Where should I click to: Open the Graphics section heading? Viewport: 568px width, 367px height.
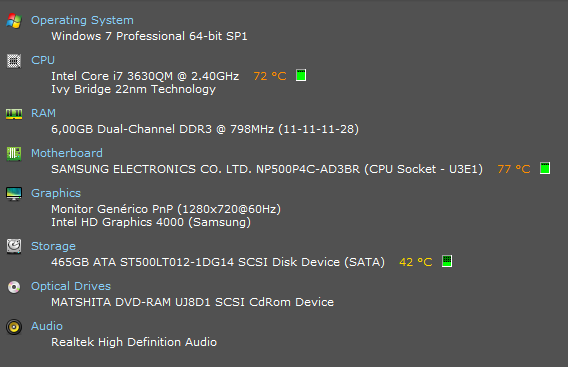pos(56,193)
